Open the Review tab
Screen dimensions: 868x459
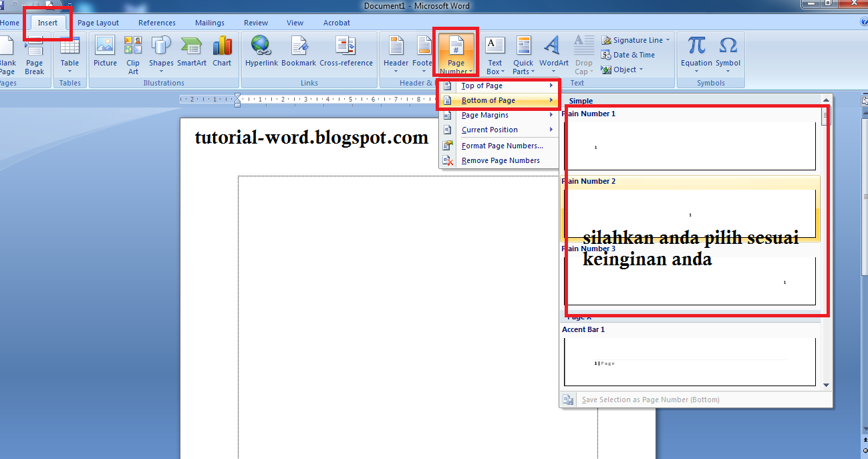click(x=257, y=23)
